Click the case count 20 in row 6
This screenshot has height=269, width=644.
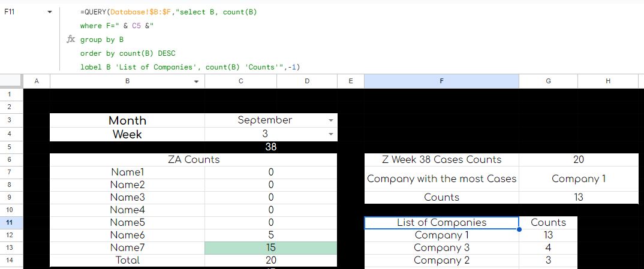(x=579, y=159)
